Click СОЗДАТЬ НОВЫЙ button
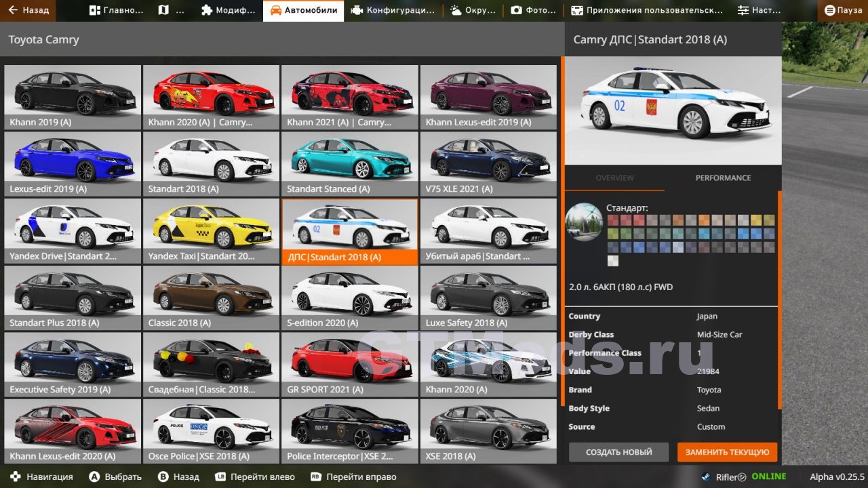Viewport: 868px width, 488px height. pos(618,452)
